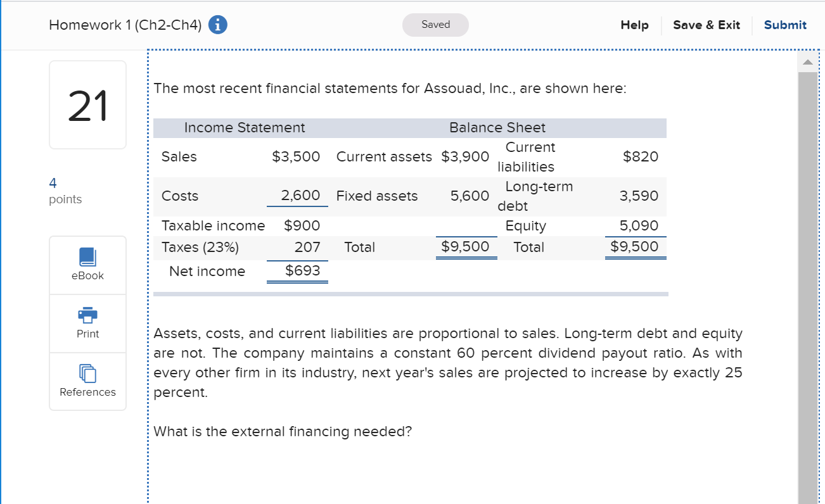Click the References sidebar label text

coord(87,392)
